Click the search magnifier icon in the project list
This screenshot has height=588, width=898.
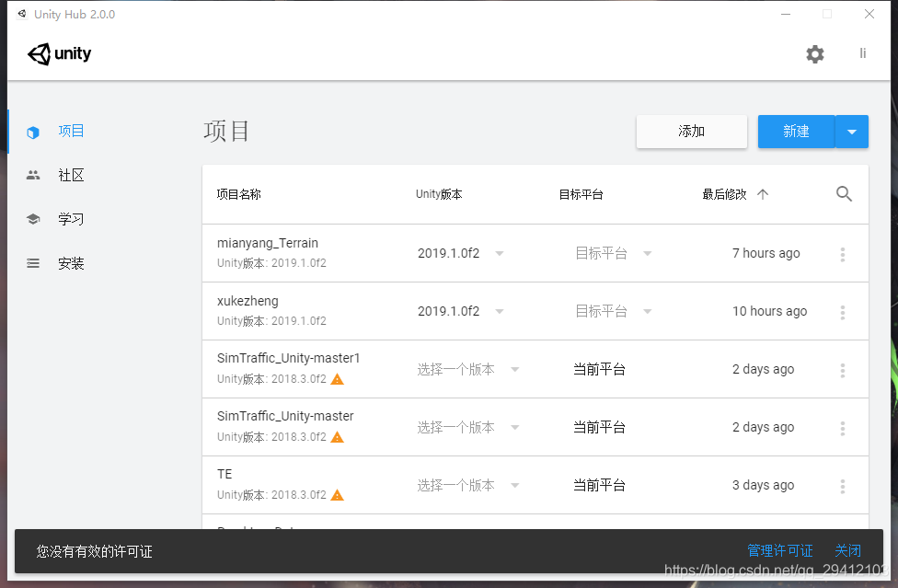click(844, 194)
